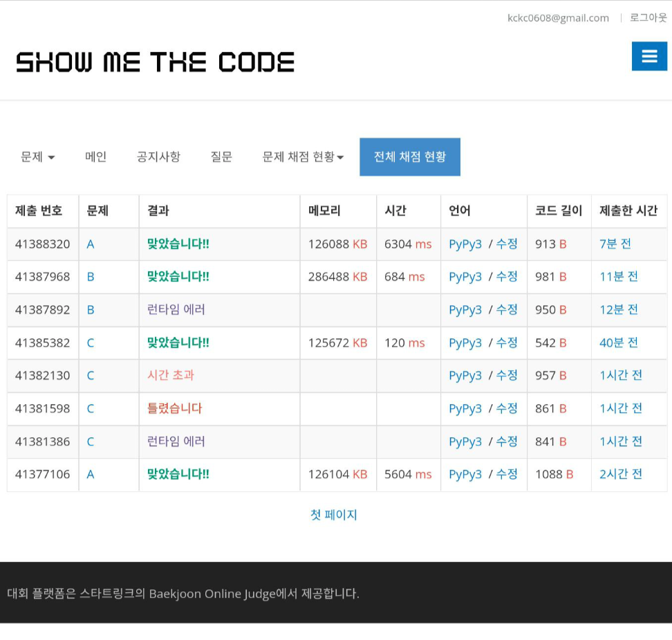Click 1시간 전 in row 41382130

[x=621, y=375]
